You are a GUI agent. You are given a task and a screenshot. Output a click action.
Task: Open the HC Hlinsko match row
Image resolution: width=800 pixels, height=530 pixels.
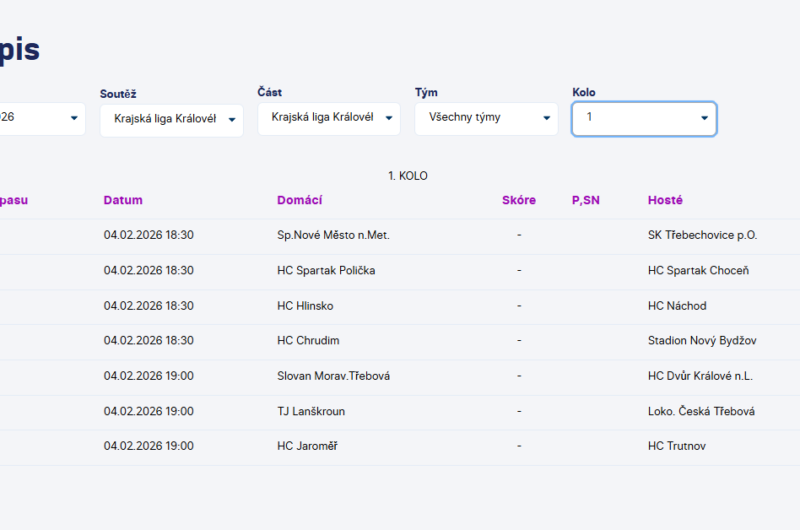pyautogui.click(x=305, y=306)
